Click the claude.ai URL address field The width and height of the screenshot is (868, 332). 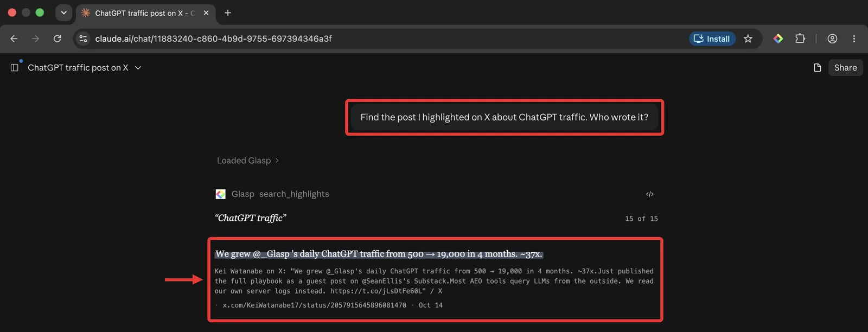pyautogui.click(x=213, y=39)
